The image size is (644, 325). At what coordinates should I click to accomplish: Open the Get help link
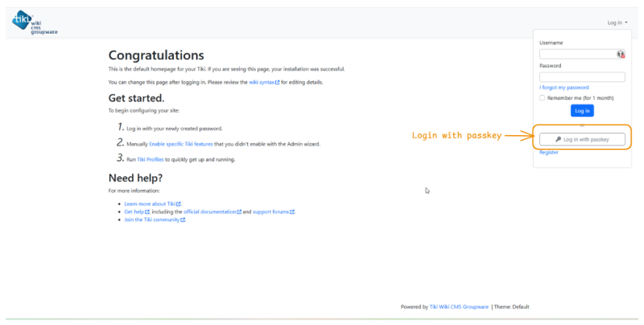tap(134, 212)
